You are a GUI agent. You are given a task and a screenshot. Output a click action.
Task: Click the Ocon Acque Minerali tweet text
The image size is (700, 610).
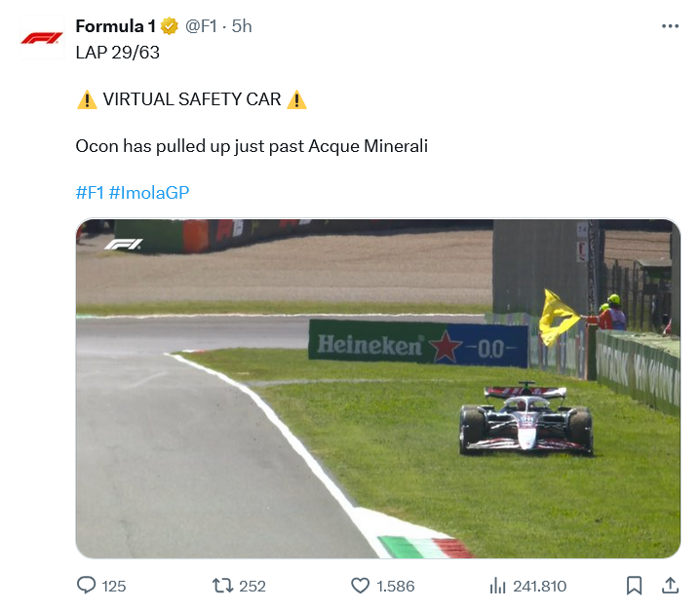pyautogui.click(x=252, y=146)
